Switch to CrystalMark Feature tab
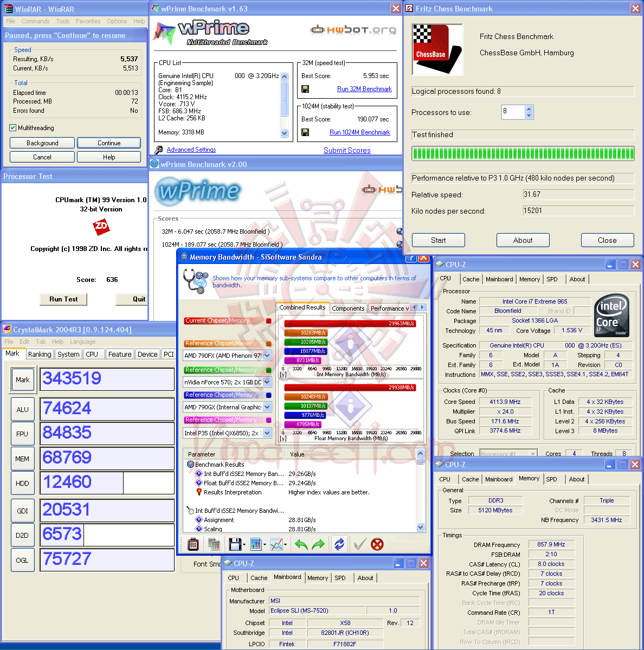This screenshot has width=644, height=650. [x=120, y=354]
